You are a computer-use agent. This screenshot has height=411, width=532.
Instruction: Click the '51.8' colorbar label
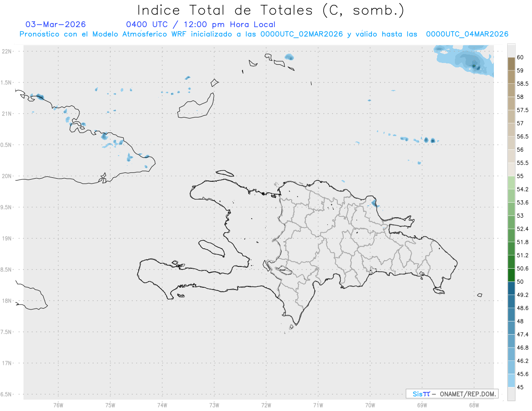[x=522, y=242]
